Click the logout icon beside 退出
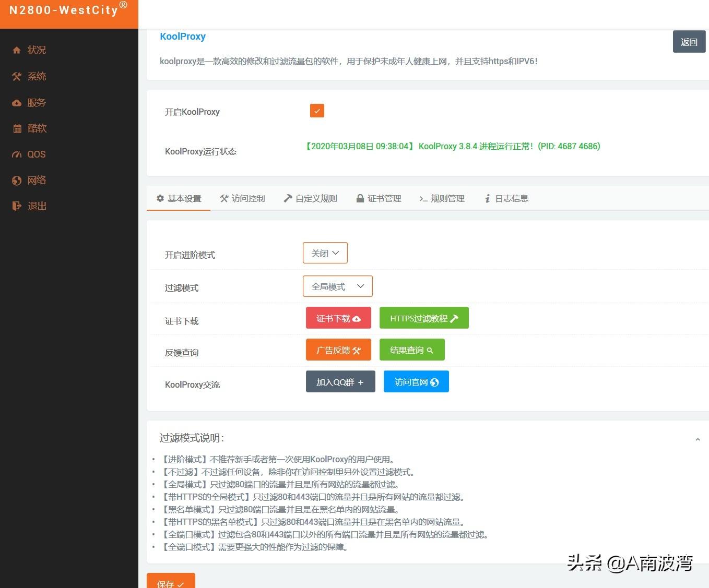 pos(17,206)
